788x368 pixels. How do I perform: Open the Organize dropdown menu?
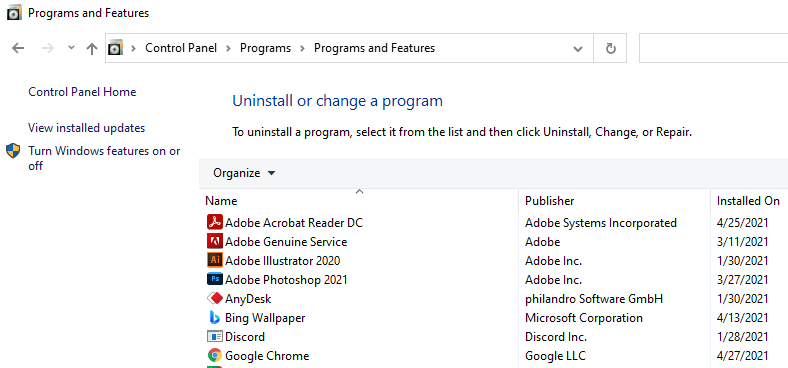tap(244, 173)
